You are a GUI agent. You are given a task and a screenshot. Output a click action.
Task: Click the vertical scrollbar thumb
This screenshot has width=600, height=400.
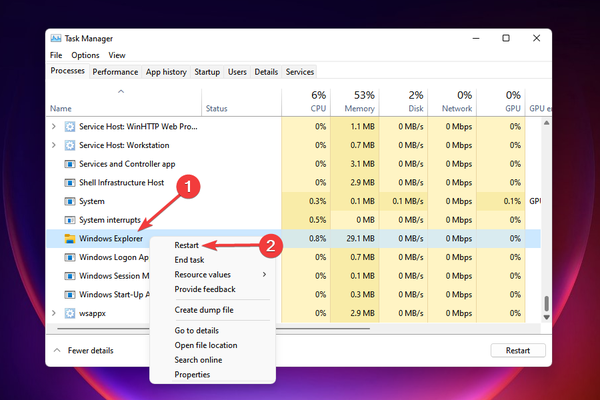pyautogui.click(x=546, y=303)
